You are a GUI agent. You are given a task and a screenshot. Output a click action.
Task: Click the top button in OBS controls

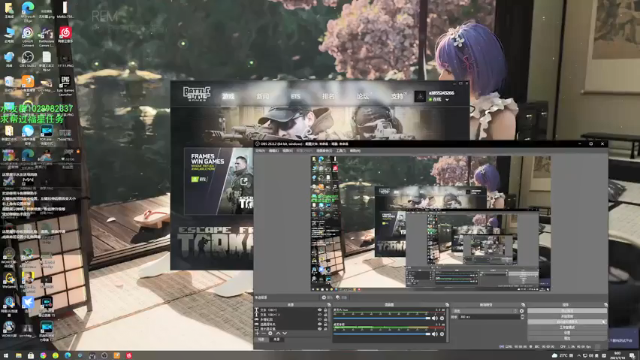point(567,311)
